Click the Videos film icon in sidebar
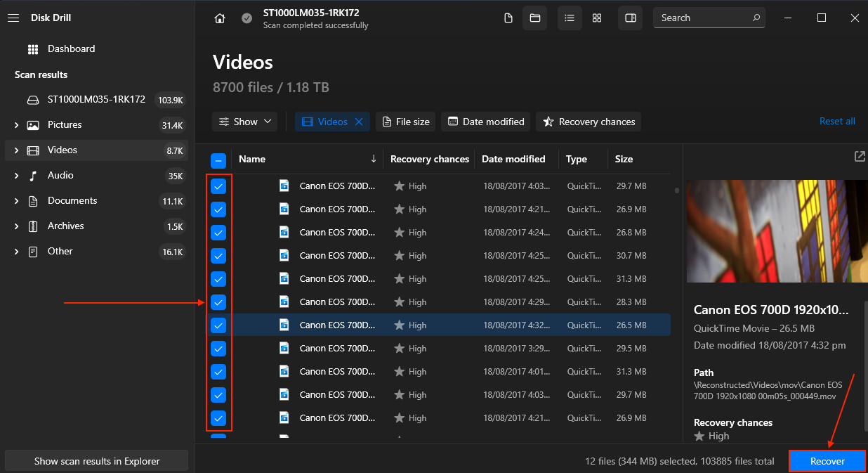Screen dimensions: 868x473 click(x=33, y=150)
